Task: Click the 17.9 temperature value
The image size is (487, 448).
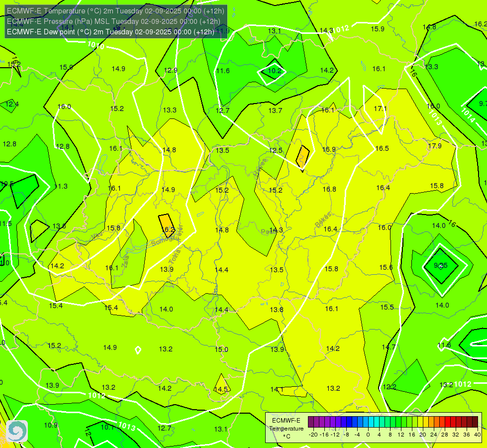Action: click(435, 146)
